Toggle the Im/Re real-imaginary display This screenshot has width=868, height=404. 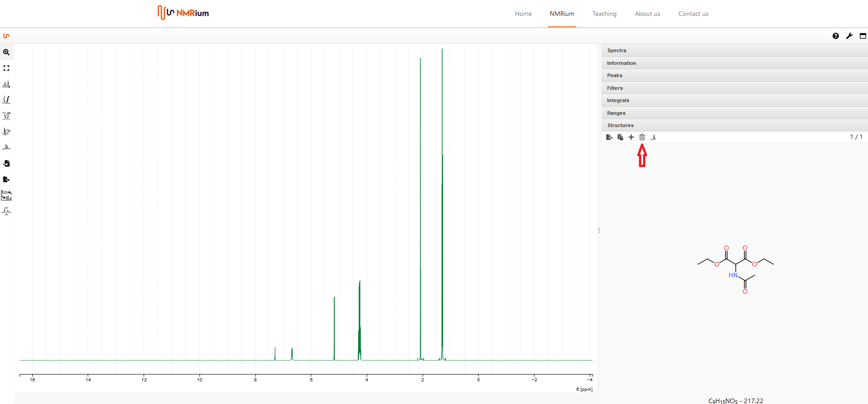(x=6, y=195)
